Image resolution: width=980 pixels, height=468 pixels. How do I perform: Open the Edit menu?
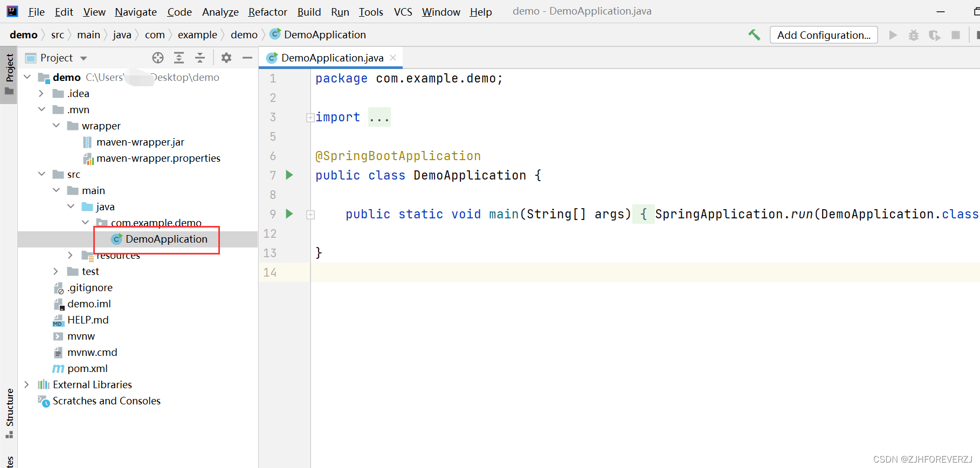pyautogui.click(x=64, y=12)
